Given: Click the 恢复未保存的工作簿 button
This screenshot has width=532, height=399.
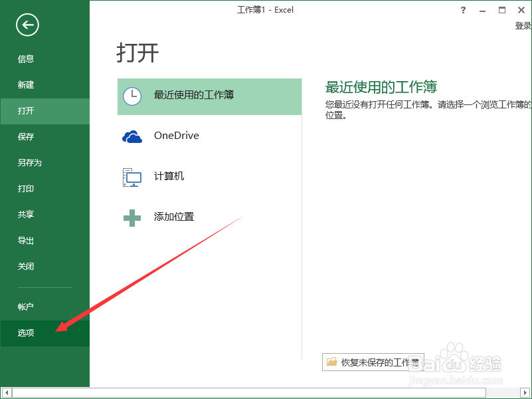Looking at the screenshot, I should tap(373, 362).
